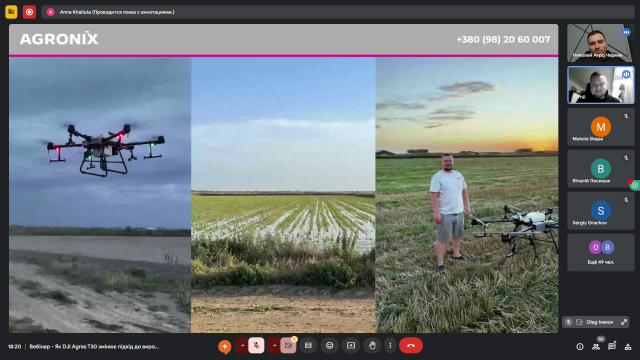Image resolution: width=640 pixels, height=360 pixels.
Task: Click the blue S avatar
Action: pos(601,211)
